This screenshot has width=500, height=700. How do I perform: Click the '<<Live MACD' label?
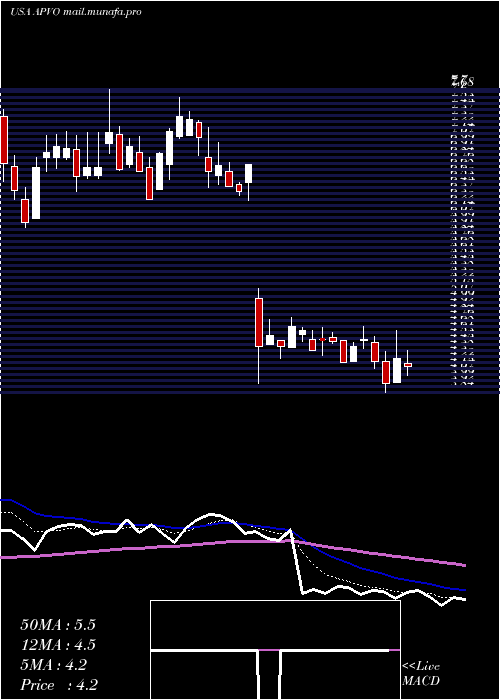[421, 674]
